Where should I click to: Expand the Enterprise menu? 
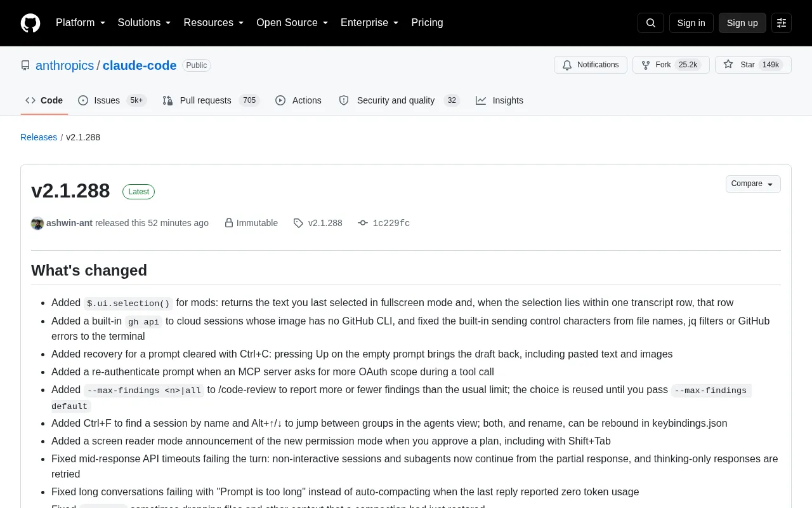370,23
